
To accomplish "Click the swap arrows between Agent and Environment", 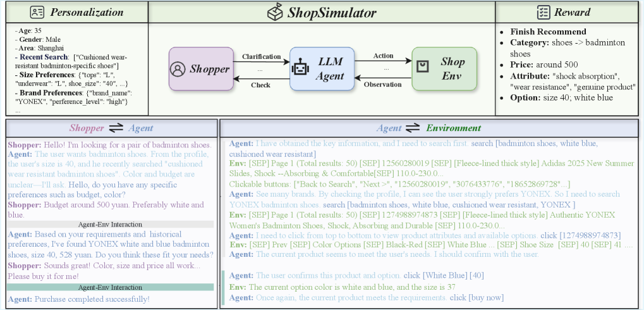I will (x=413, y=128).
